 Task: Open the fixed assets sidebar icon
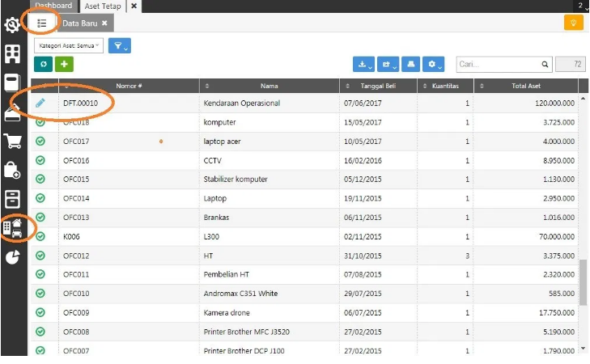click(x=14, y=227)
